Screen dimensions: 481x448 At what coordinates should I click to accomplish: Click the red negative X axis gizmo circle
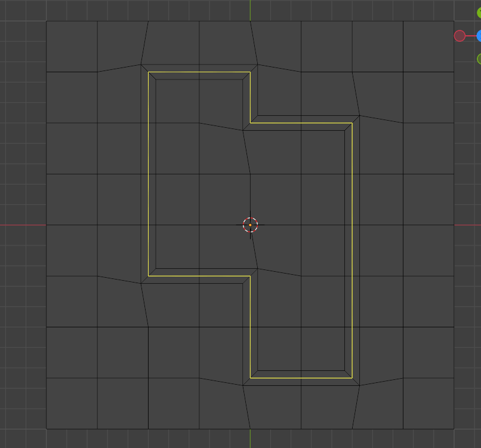[x=460, y=36]
